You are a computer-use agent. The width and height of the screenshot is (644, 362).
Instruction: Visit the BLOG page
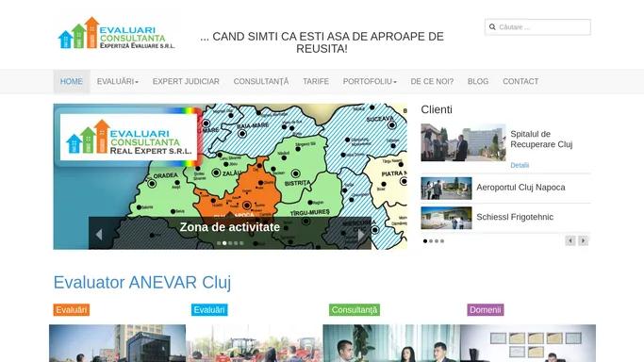pos(478,81)
